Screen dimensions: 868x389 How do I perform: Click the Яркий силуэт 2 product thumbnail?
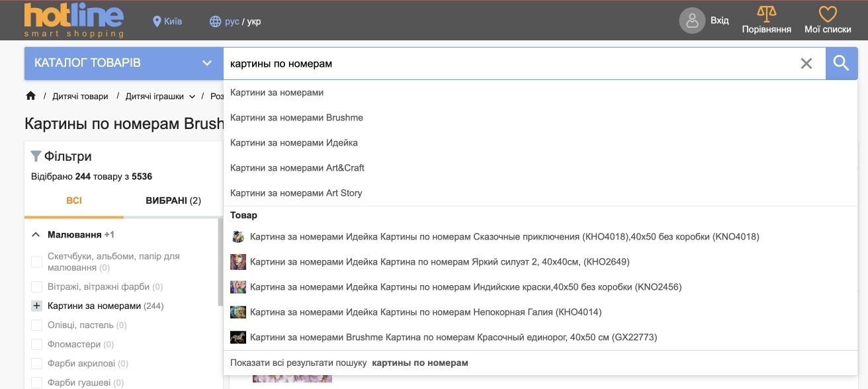(x=238, y=262)
